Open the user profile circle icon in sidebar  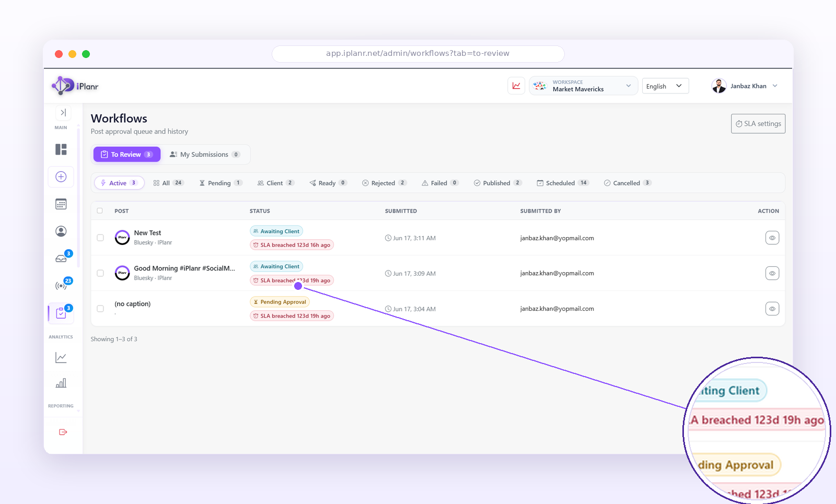coord(61,231)
